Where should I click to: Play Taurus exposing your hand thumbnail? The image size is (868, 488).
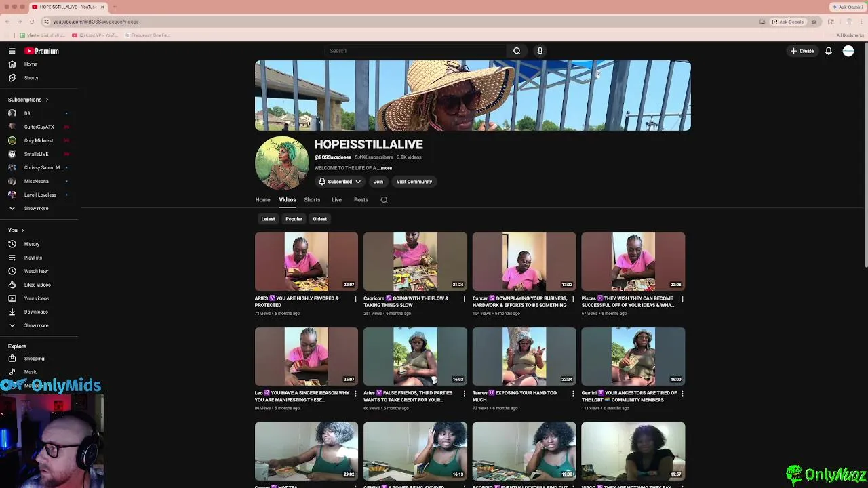524,357
